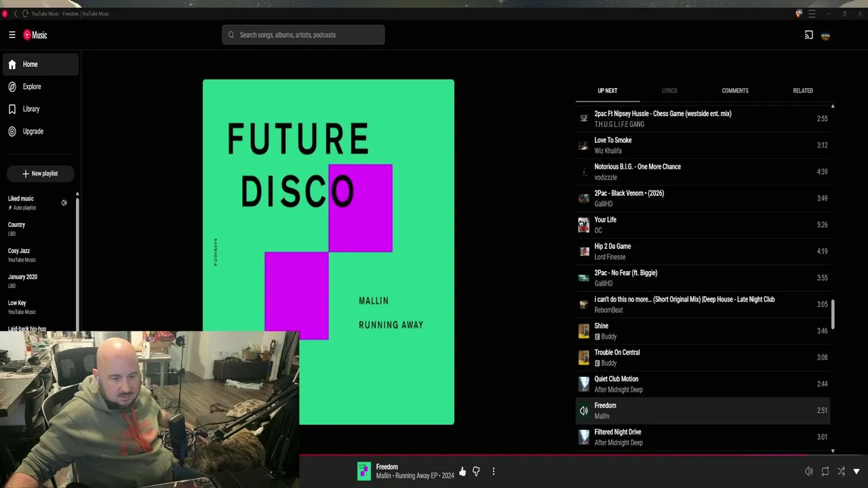868x488 pixels.
Task: Play 'Love To Smoke' from the queue
Action: (x=703, y=145)
